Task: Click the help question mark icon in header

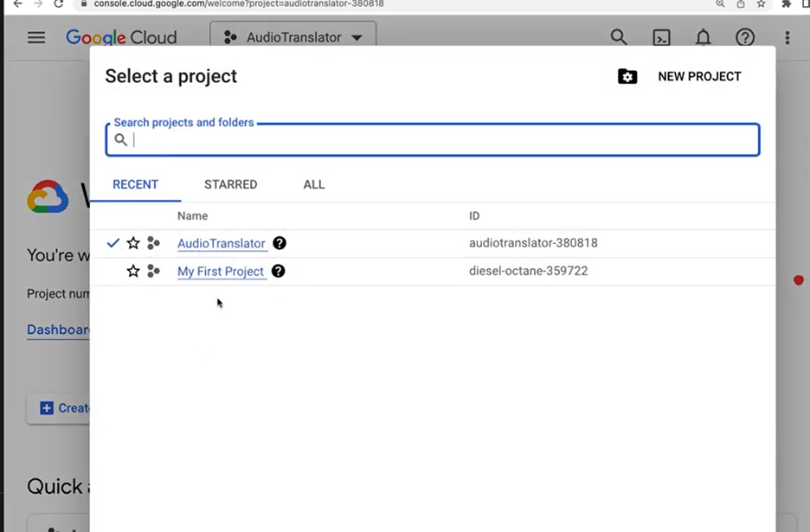Action: 745,38
